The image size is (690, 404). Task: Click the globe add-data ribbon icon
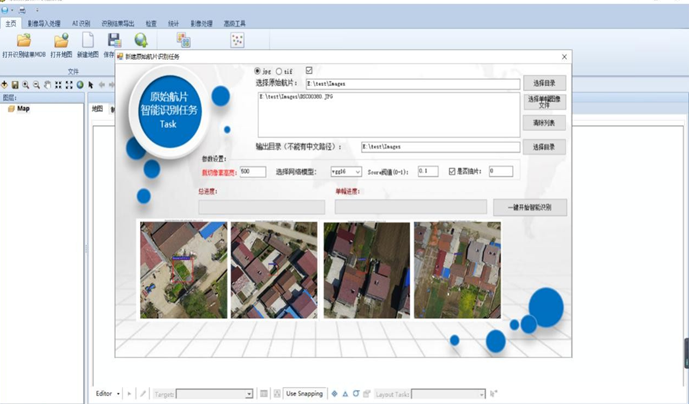pyautogui.click(x=141, y=40)
